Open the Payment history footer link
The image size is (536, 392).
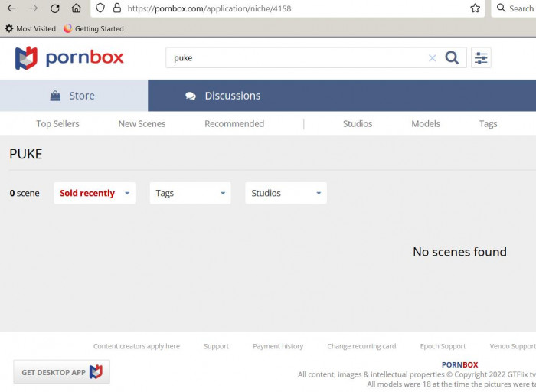tap(278, 346)
